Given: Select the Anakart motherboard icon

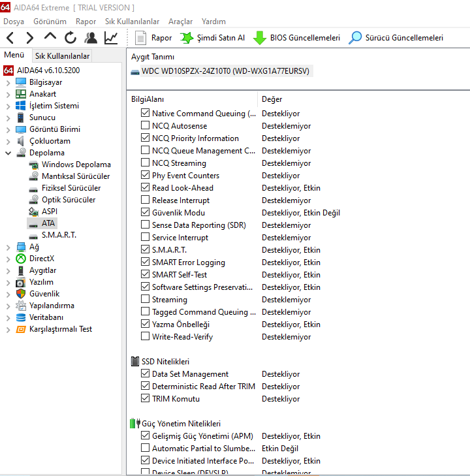Looking at the screenshot, I should click(x=21, y=94).
